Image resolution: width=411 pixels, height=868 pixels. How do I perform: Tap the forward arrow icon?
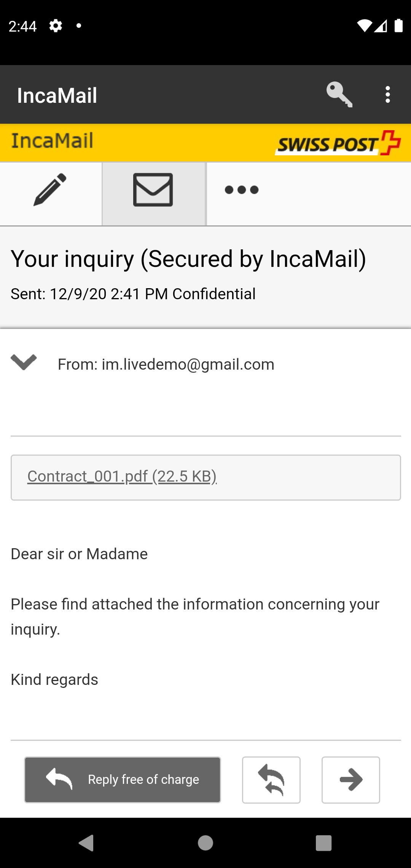pyautogui.click(x=350, y=780)
